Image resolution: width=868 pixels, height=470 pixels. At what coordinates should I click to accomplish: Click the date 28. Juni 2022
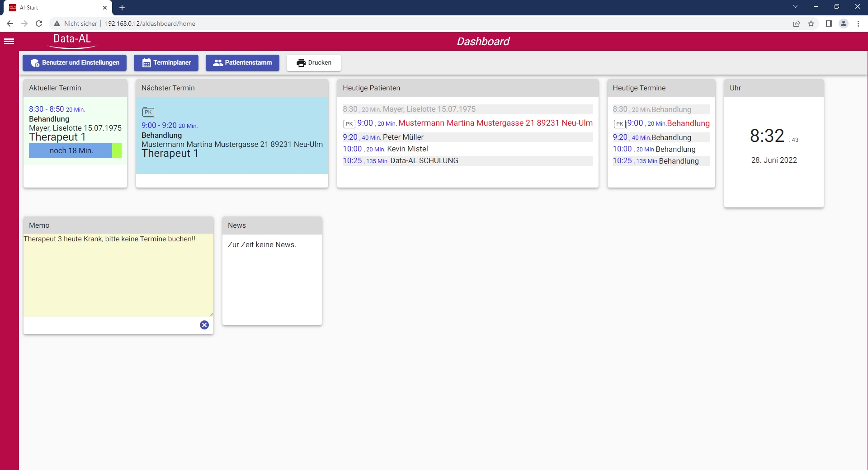[774, 160]
